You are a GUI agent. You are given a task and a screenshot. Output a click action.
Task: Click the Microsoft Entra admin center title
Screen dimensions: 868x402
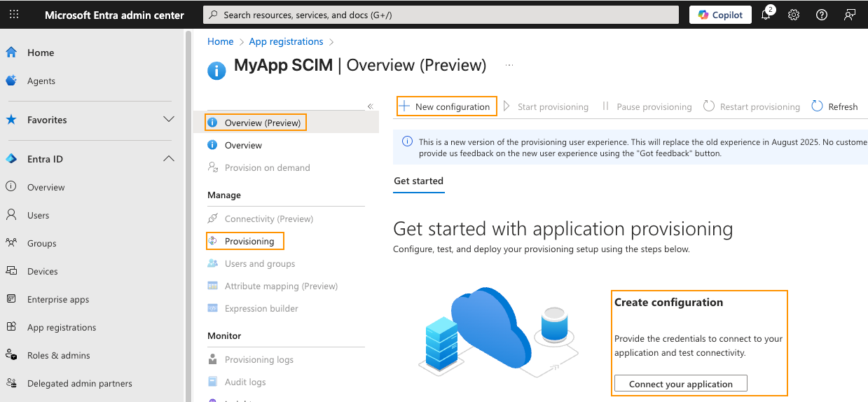115,15
